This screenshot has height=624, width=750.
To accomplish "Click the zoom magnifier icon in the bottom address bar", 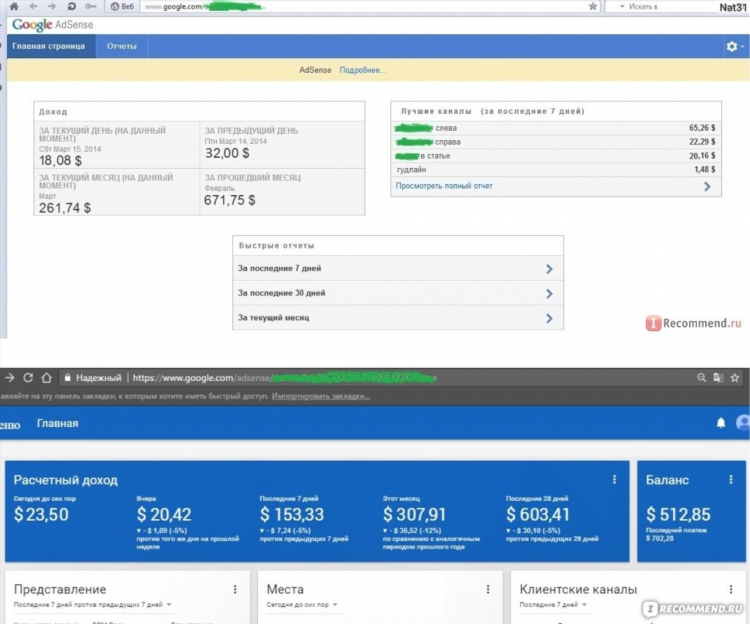I will point(701,378).
